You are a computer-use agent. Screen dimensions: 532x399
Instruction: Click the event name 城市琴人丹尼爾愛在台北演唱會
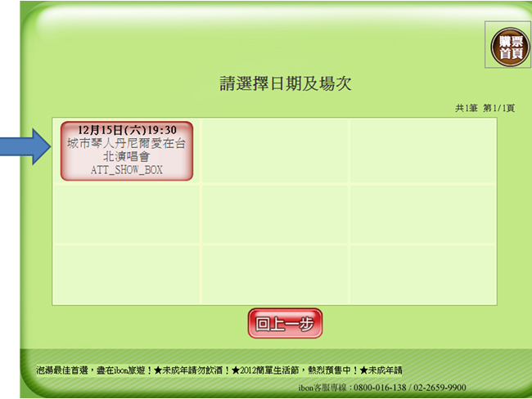(x=126, y=149)
